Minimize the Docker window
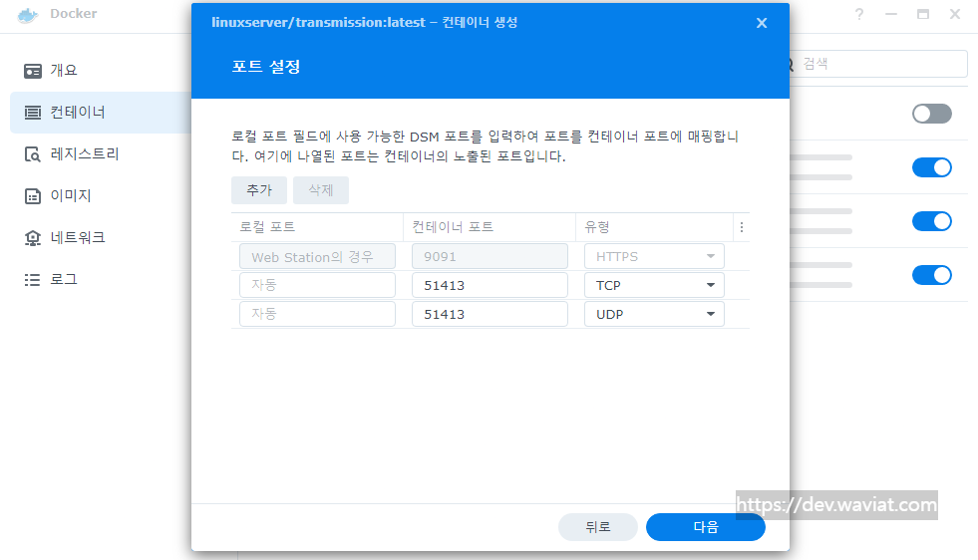978x560 pixels. tap(891, 14)
